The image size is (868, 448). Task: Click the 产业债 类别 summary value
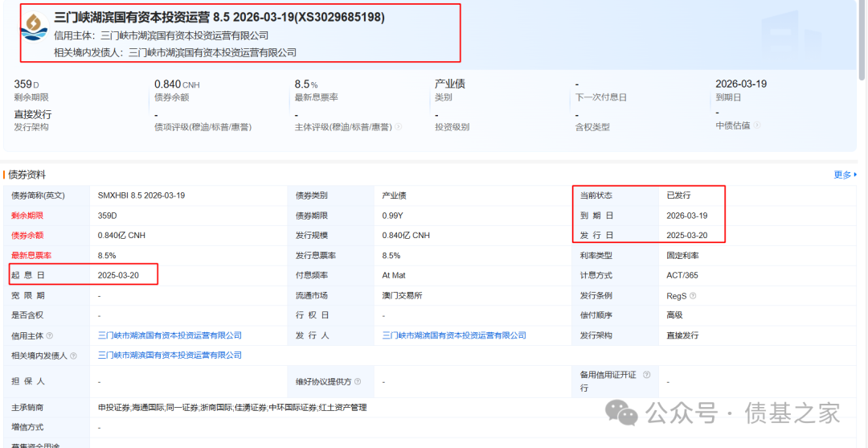(450, 84)
